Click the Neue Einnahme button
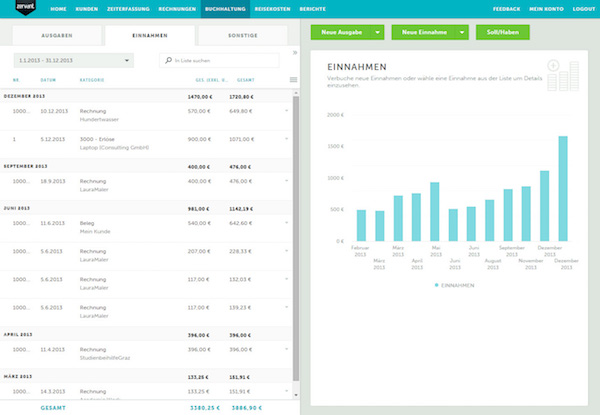 (x=424, y=32)
